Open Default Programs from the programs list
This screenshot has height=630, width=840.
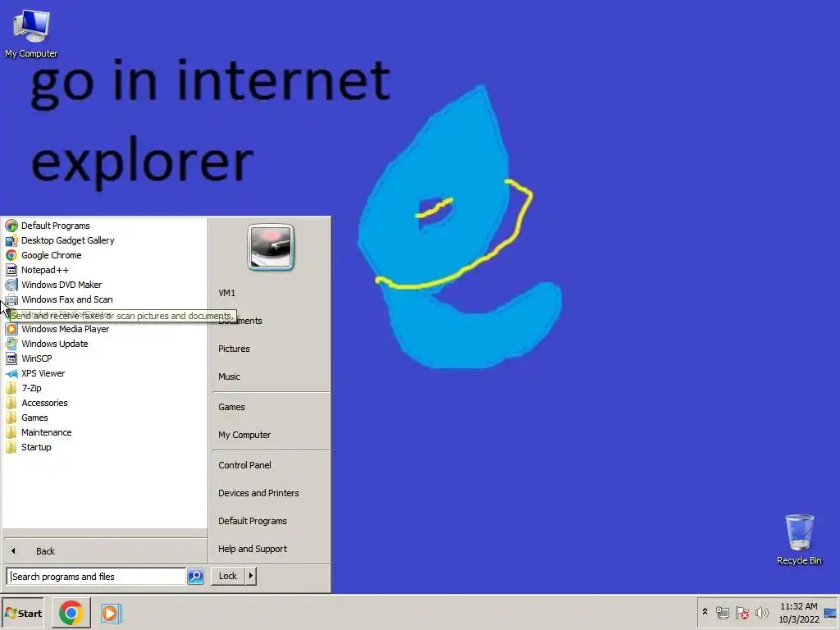pos(104,226)
